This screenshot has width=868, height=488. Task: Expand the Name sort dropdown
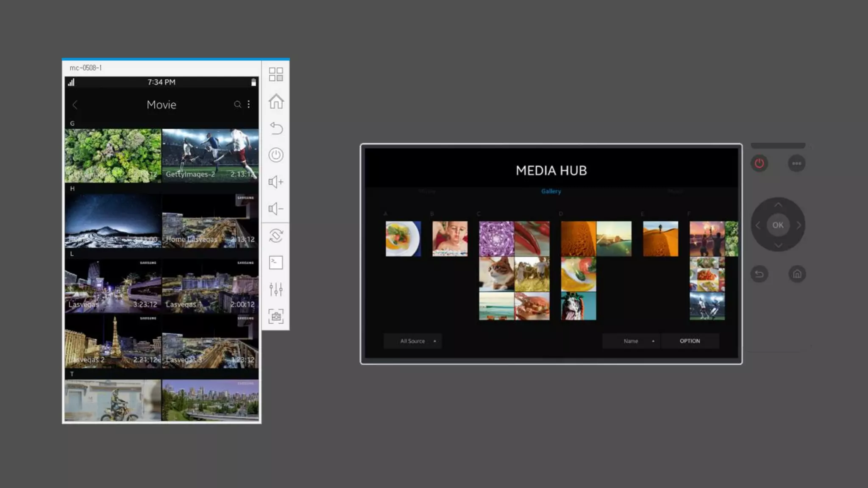click(x=631, y=341)
